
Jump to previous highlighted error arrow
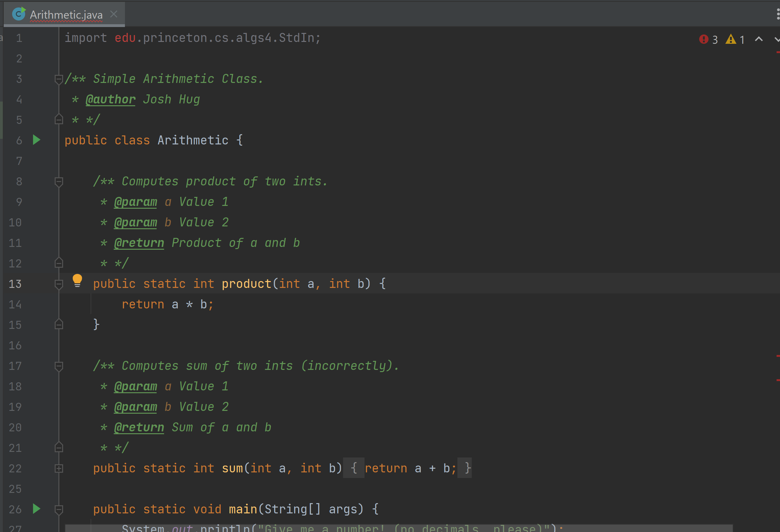(759, 39)
